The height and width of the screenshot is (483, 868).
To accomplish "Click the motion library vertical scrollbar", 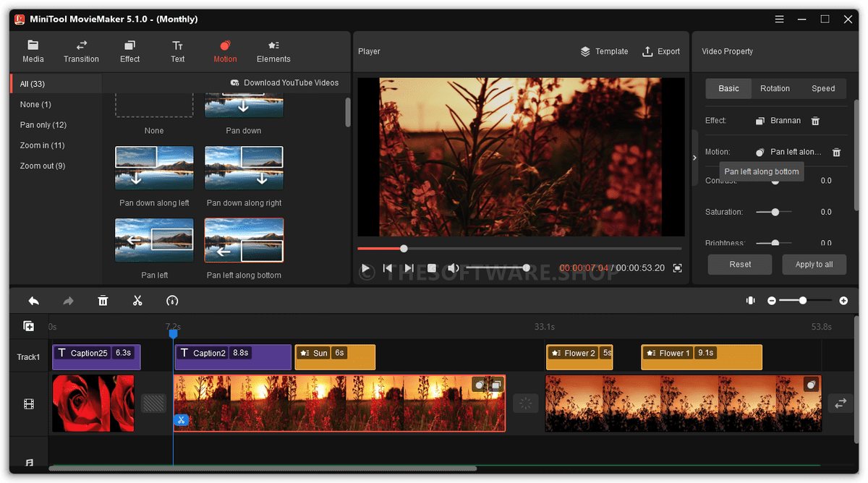I will click(x=347, y=112).
